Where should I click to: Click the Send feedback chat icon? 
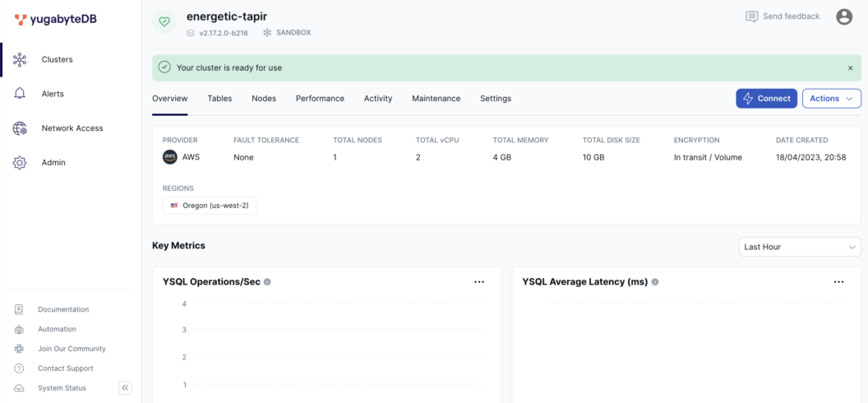(751, 16)
